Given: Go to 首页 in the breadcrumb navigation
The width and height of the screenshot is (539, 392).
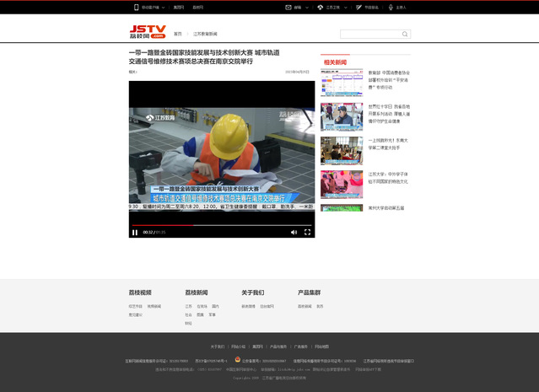Looking at the screenshot, I should 177,34.
